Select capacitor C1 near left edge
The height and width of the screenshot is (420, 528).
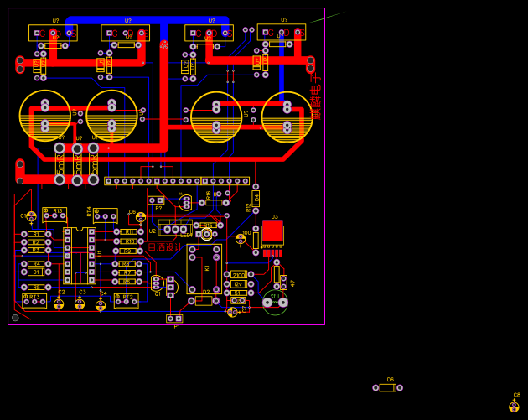pos(31,216)
